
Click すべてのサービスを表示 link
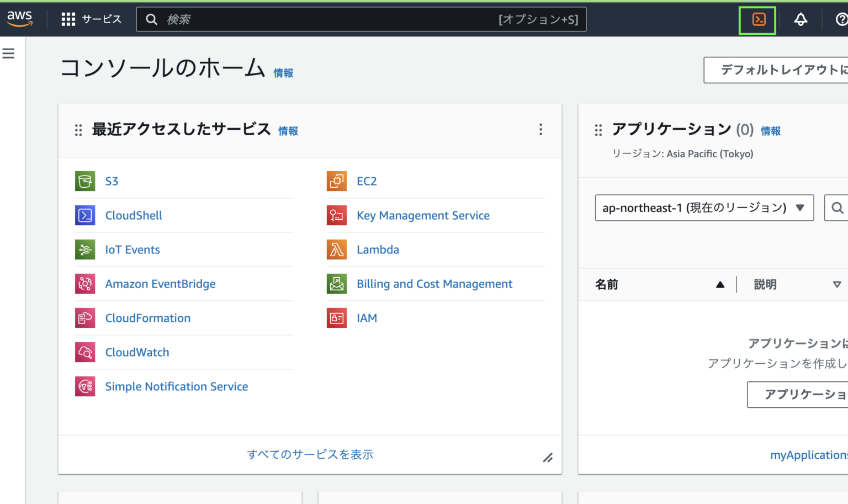point(310,454)
